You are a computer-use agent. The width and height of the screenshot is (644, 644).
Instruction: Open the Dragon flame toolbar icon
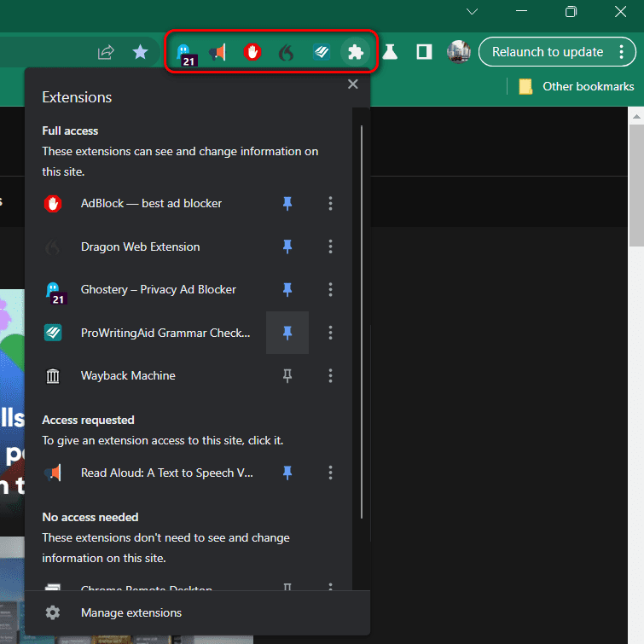click(287, 53)
